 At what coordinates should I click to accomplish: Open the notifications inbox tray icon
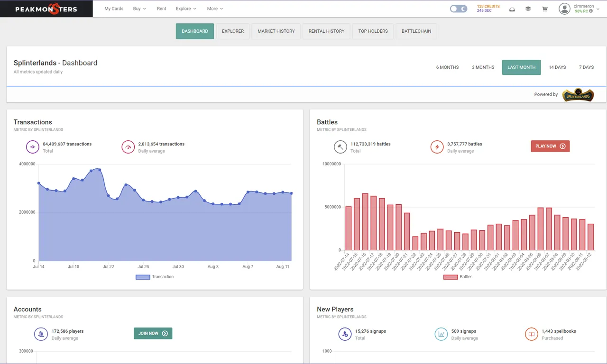[512, 9]
